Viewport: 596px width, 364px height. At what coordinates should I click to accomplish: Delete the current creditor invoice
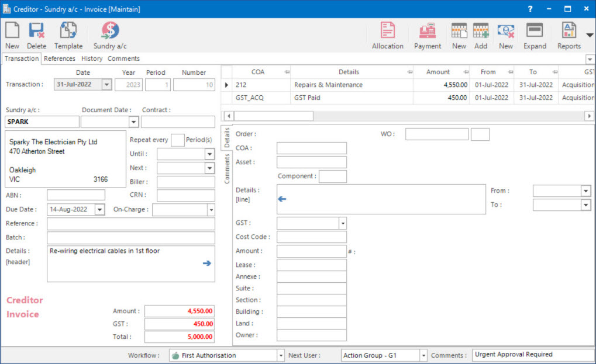pos(36,32)
